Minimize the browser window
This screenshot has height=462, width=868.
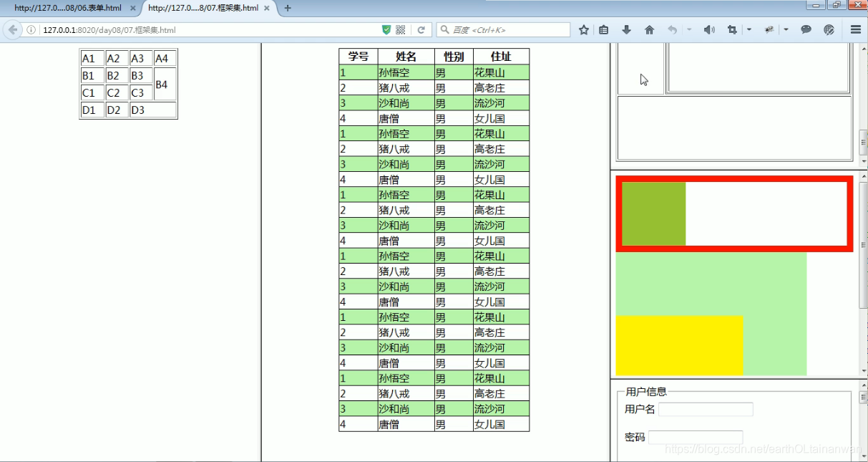(816, 4)
